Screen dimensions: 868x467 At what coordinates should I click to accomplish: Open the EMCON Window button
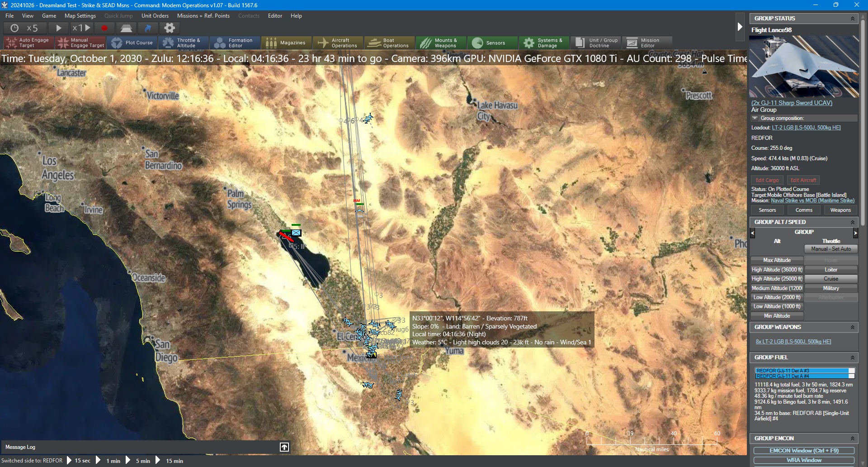[x=804, y=451]
